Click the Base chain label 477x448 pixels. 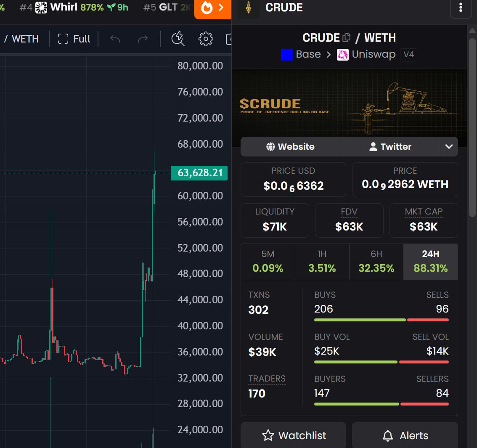coord(308,54)
